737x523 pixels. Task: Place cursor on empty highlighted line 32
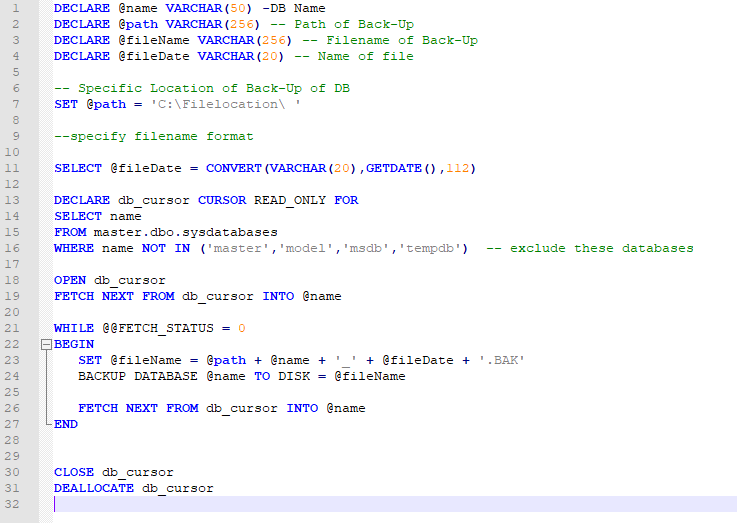(x=395, y=504)
